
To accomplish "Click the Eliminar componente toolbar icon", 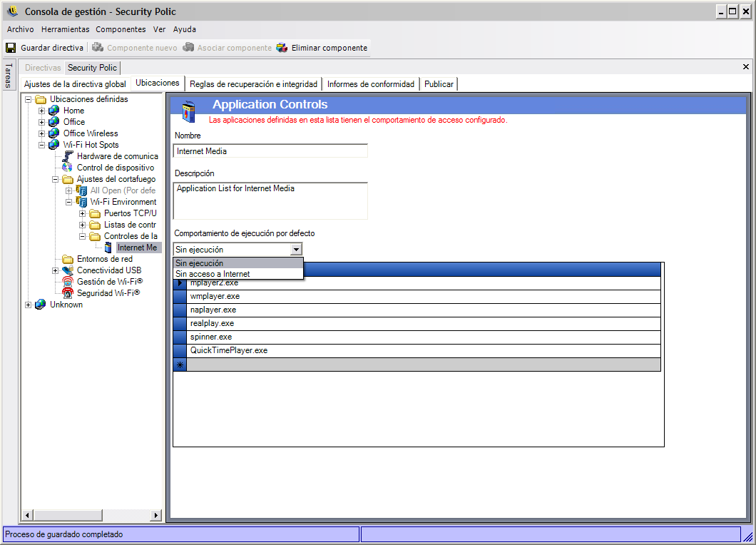I will point(282,48).
